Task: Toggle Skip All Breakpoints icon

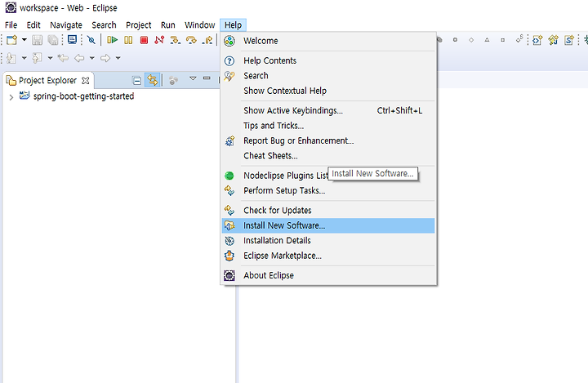Action: click(91, 40)
